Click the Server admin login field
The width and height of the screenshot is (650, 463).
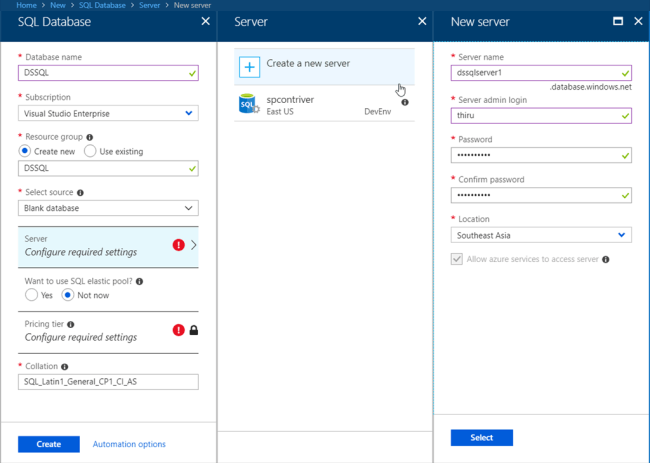541,116
